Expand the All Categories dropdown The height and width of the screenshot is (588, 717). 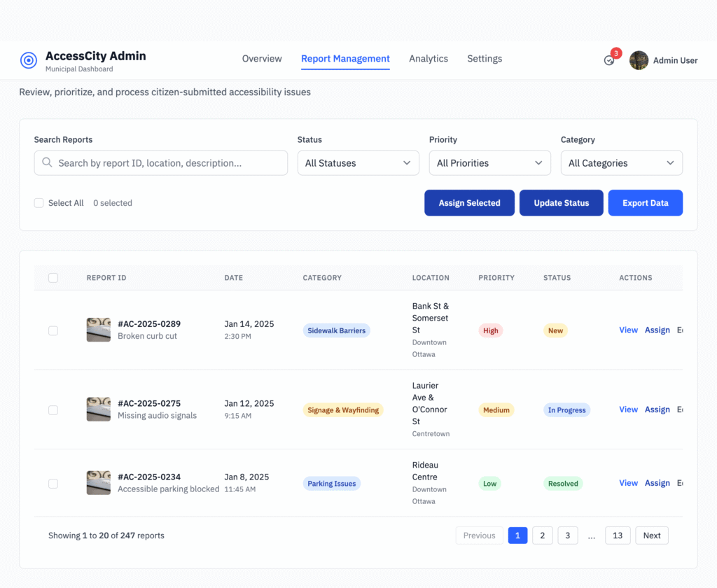[621, 163]
